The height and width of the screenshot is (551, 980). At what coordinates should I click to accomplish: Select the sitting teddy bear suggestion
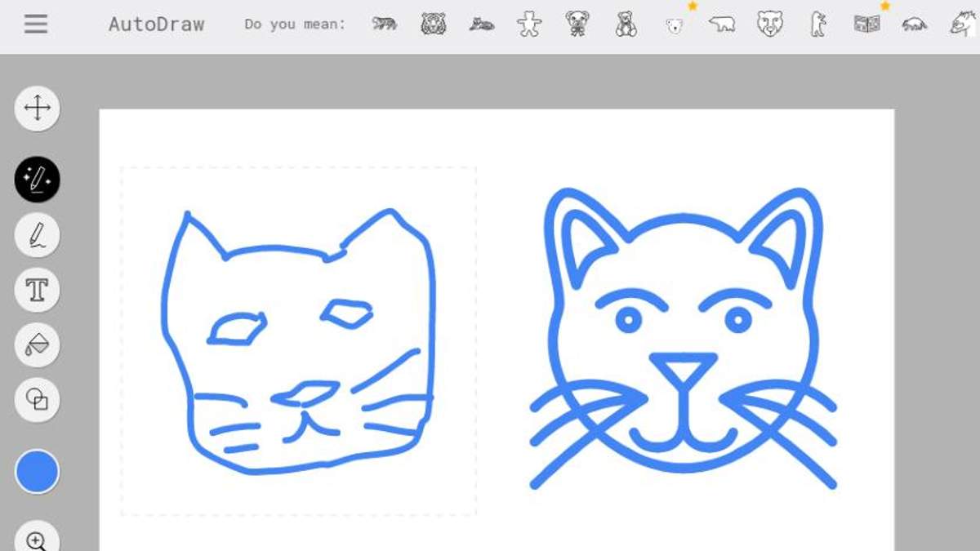(x=626, y=24)
